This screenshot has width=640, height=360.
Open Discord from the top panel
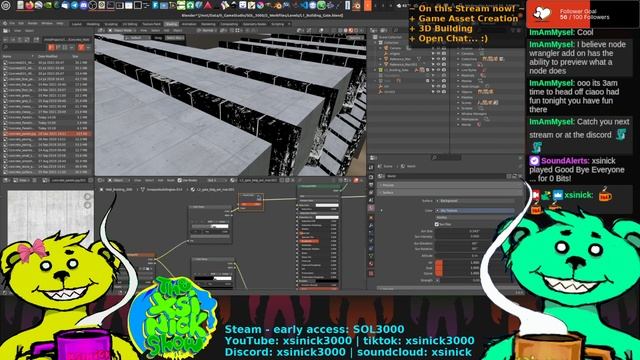click(x=84, y=5)
